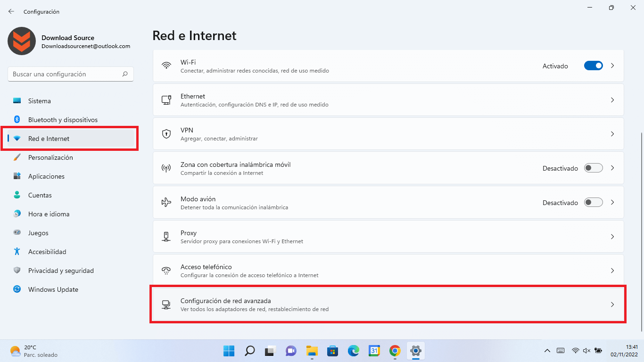Open Task View from the taskbar
644x362 pixels.
click(270, 351)
